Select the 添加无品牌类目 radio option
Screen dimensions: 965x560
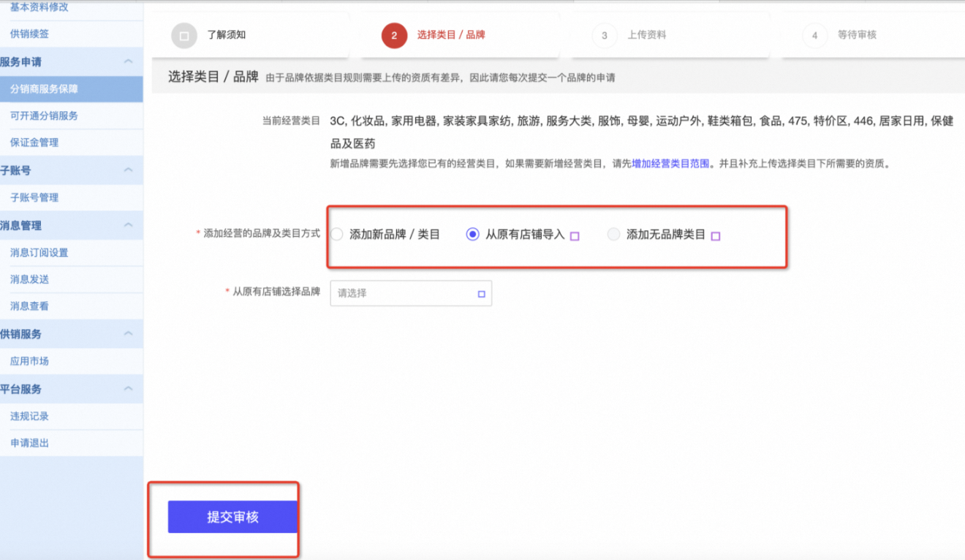[x=613, y=235]
